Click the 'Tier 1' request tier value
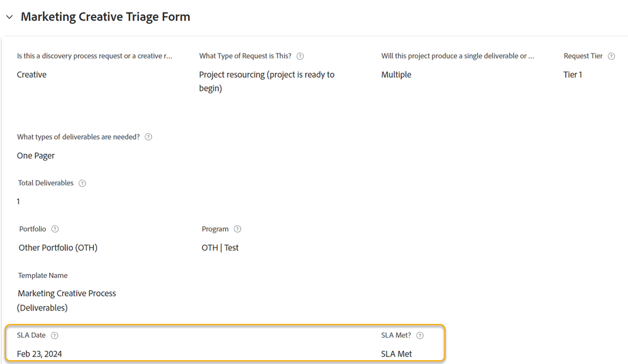 (572, 74)
